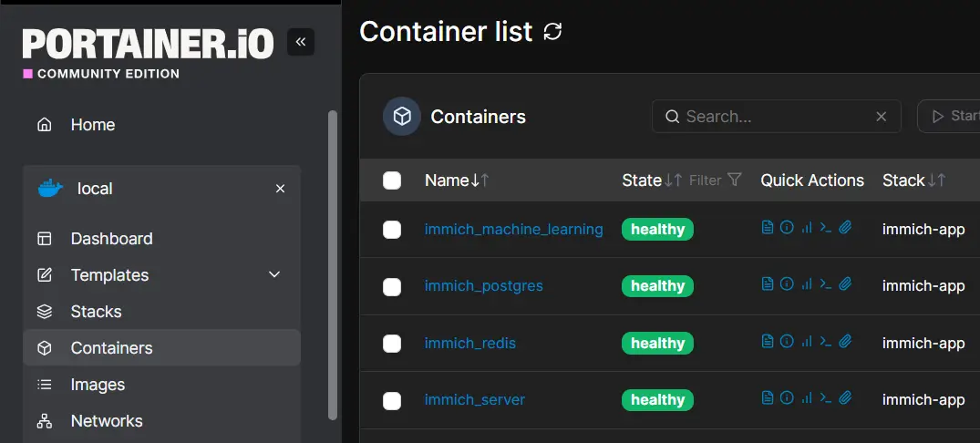Click the sidebar vertical scrollbar
Viewport: 980px width, 443px height.
[x=333, y=264]
